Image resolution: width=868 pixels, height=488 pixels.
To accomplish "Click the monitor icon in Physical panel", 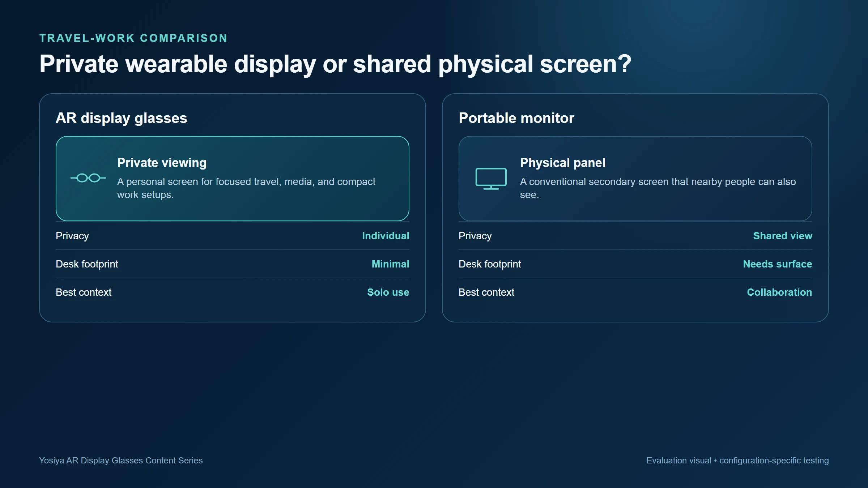I will 491,179.
